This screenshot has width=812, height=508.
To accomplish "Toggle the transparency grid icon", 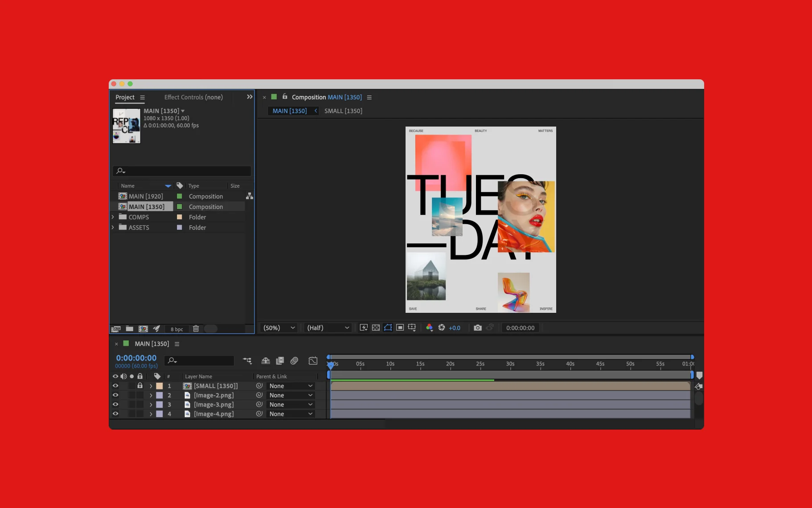I will point(376,328).
